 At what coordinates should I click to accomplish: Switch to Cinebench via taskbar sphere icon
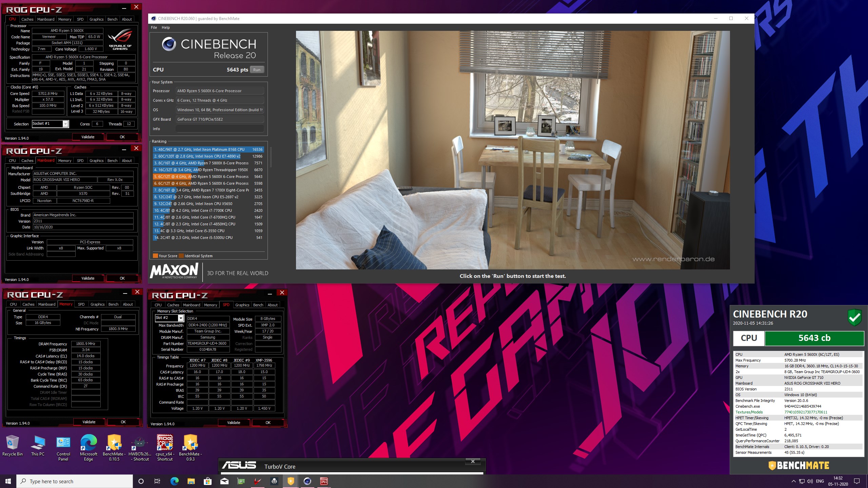307,481
